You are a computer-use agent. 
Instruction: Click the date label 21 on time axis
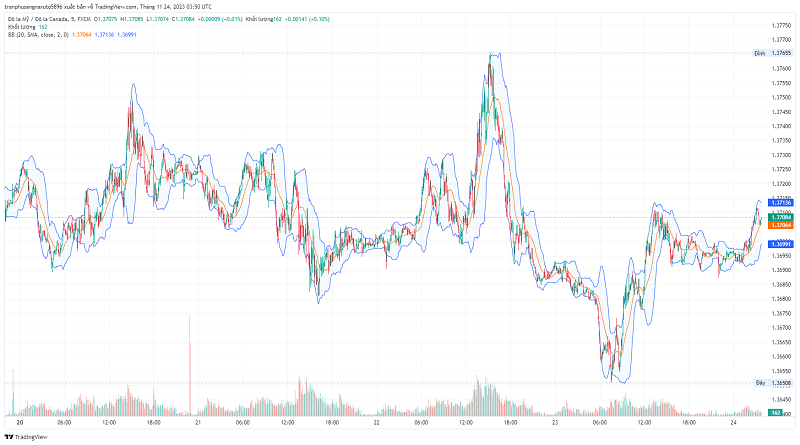point(199,424)
